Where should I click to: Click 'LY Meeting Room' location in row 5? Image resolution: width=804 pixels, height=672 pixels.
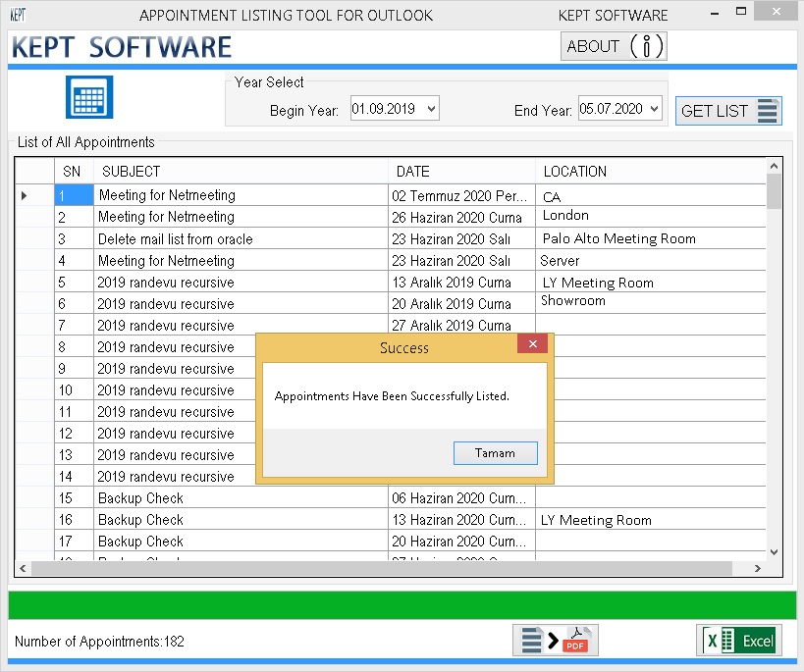click(x=651, y=282)
